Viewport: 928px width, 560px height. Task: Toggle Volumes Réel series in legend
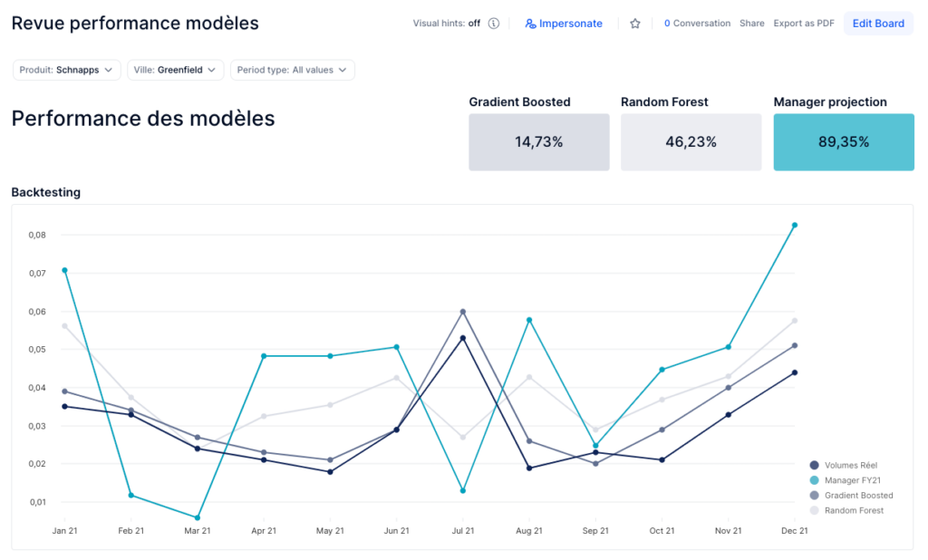click(x=850, y=465)
